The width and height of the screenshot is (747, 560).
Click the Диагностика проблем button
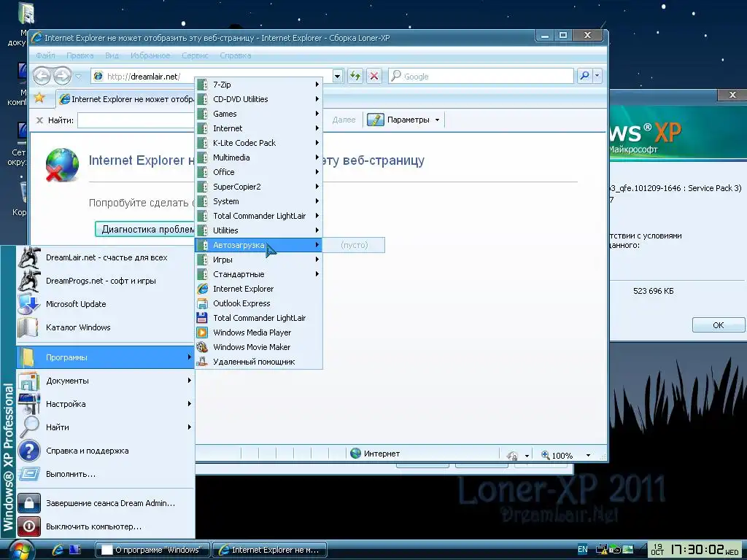145,229
